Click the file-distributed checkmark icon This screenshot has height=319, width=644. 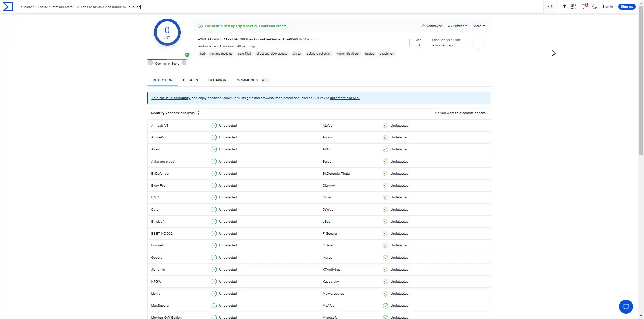tap(201, 26)
